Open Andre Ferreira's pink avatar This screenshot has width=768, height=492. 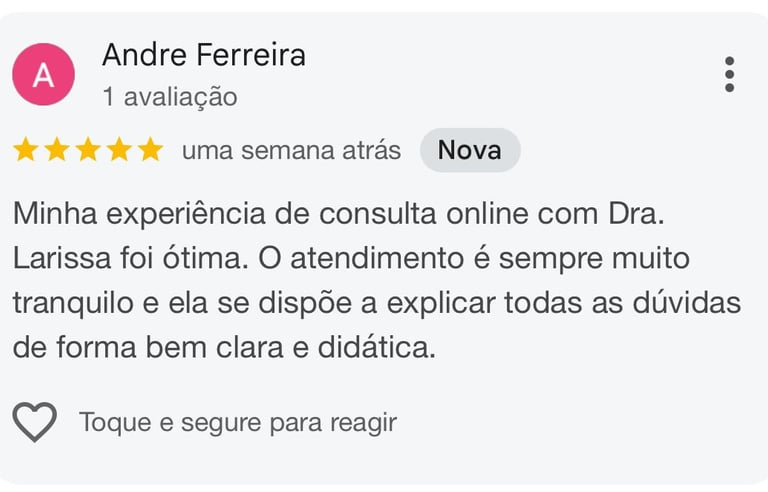coord(44,74)
